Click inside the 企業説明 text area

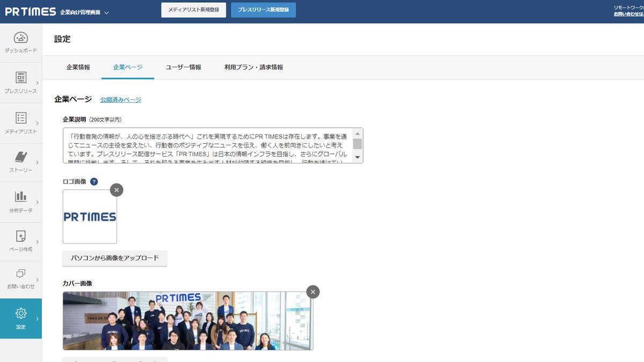tap(213, 145)
